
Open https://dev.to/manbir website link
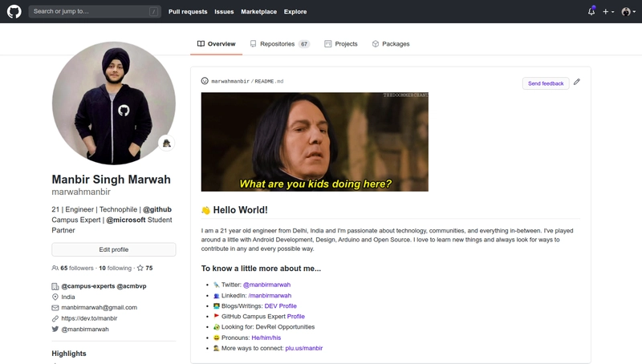(x=89, y=318)
